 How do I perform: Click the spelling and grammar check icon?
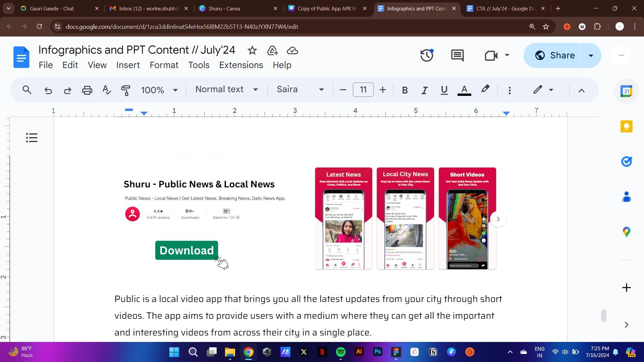(106, 90)
